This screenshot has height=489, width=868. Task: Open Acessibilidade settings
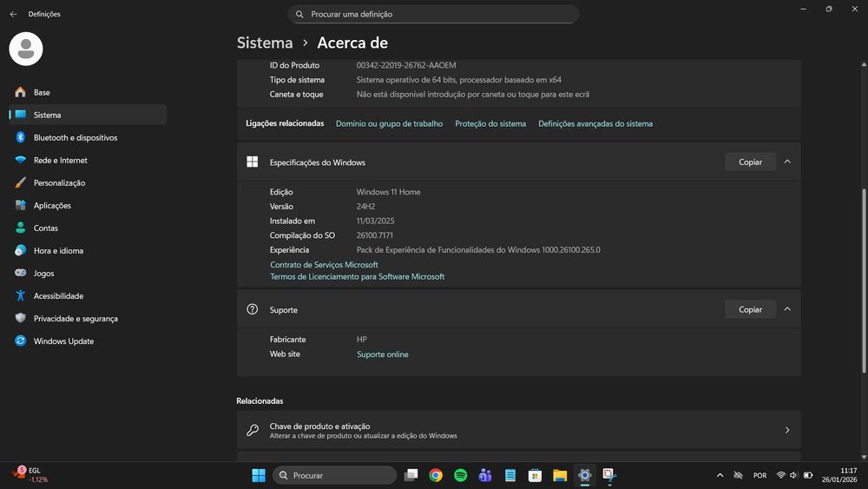tap(88, 295)
